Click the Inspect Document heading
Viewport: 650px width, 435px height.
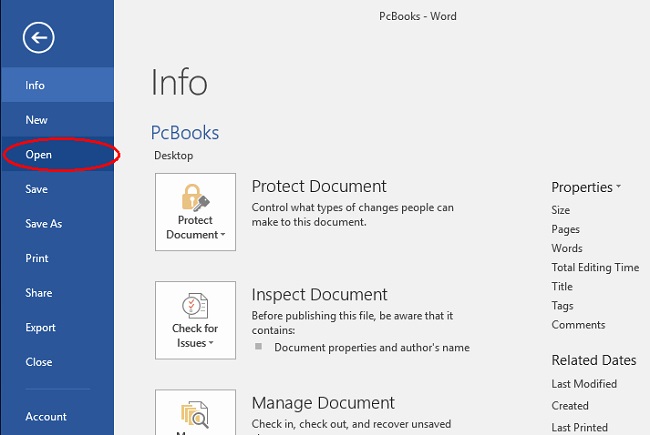click(x=320, y=295)
